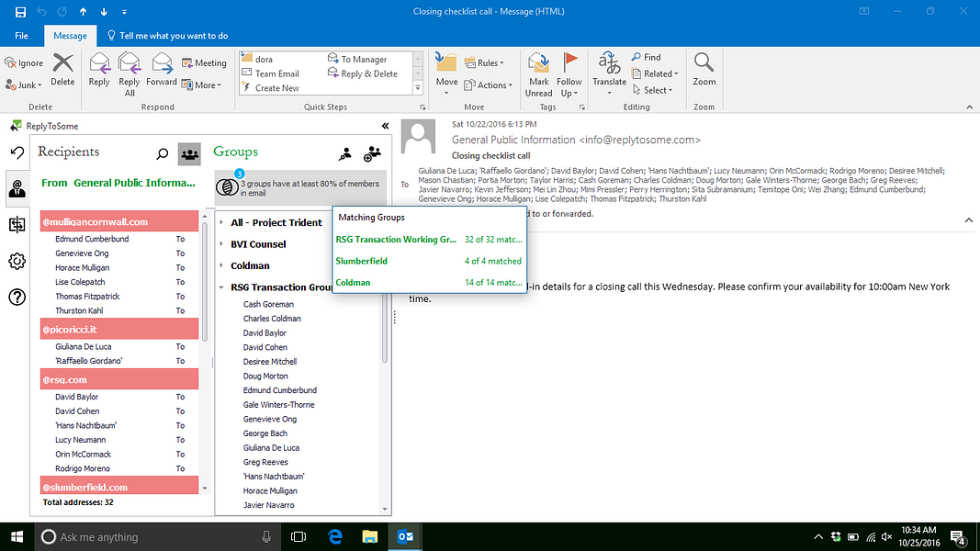The height and width of the screenshot is (551, 980).
Task: Open the Related dropdown
Action: [654, 73]
